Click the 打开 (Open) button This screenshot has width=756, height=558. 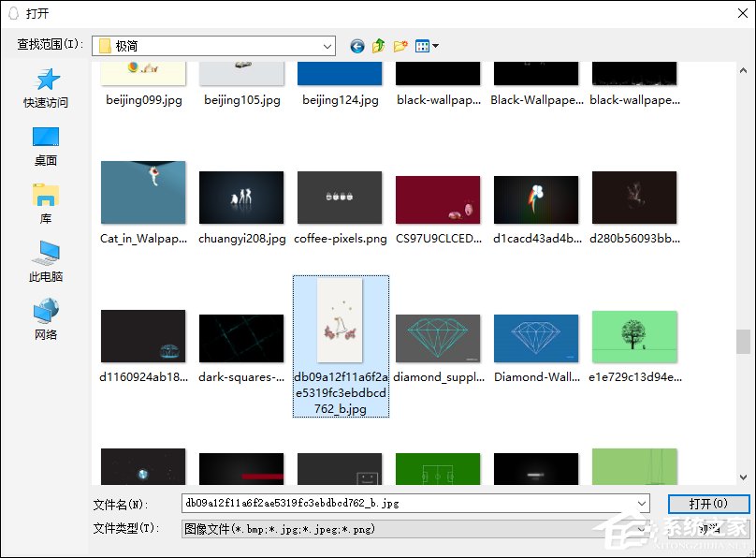[708, 503]
